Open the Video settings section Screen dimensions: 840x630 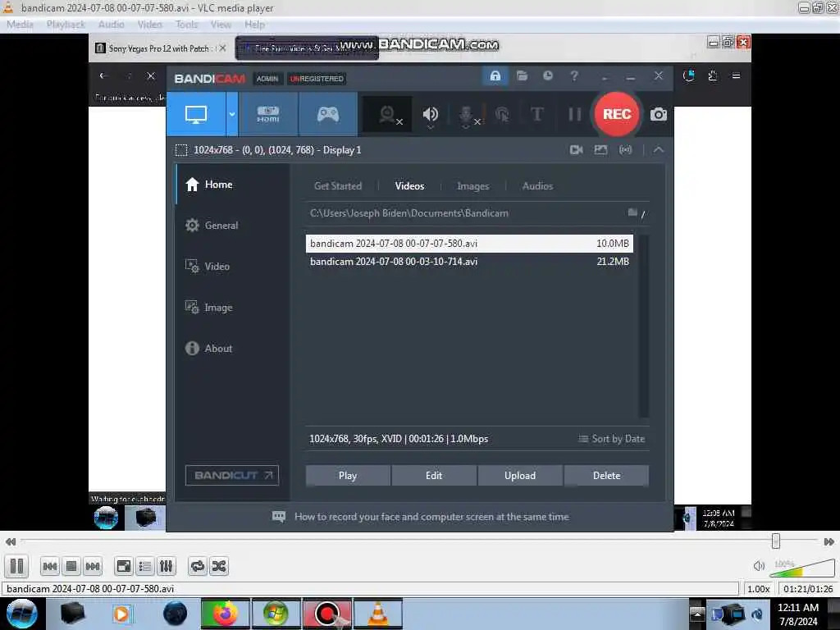(x=233, y=267)
